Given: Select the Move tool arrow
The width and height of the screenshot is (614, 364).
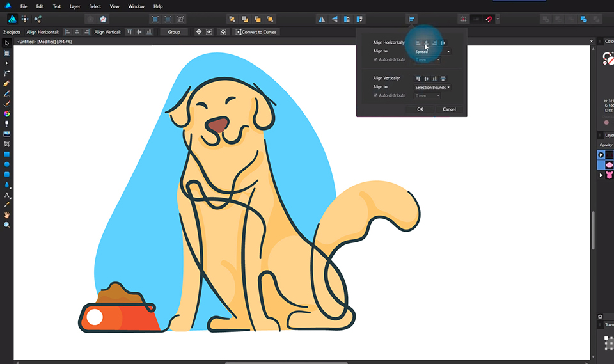Looking at the screenshot, I should (x=6, y=43).
